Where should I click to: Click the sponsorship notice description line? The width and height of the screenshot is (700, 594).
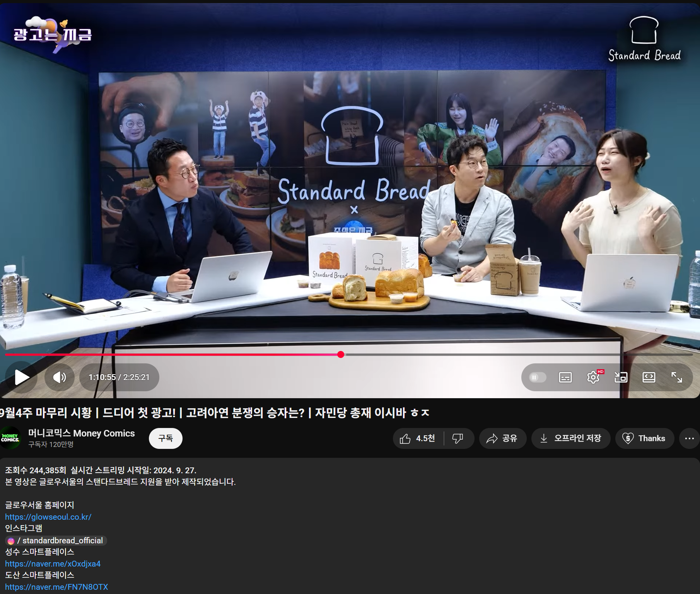pyautogui.click(x=120, y=482)
